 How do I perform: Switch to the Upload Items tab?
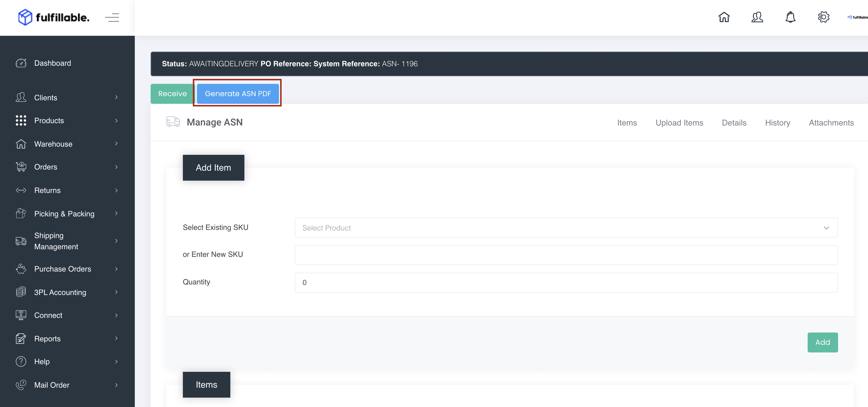679,123
